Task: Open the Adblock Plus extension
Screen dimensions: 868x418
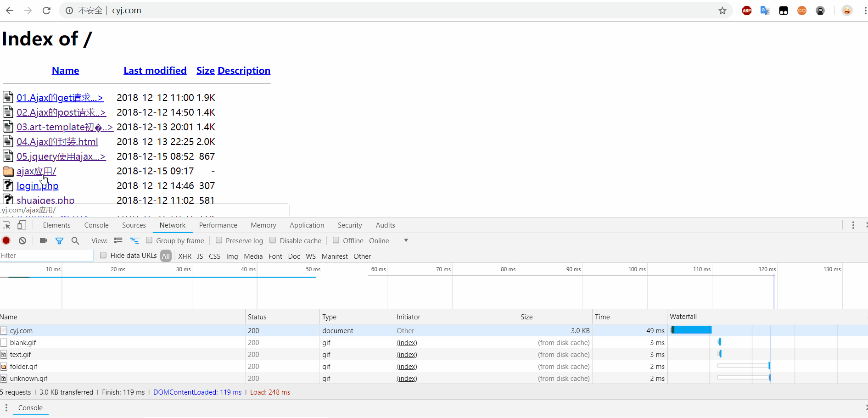Action: (747, 11)
